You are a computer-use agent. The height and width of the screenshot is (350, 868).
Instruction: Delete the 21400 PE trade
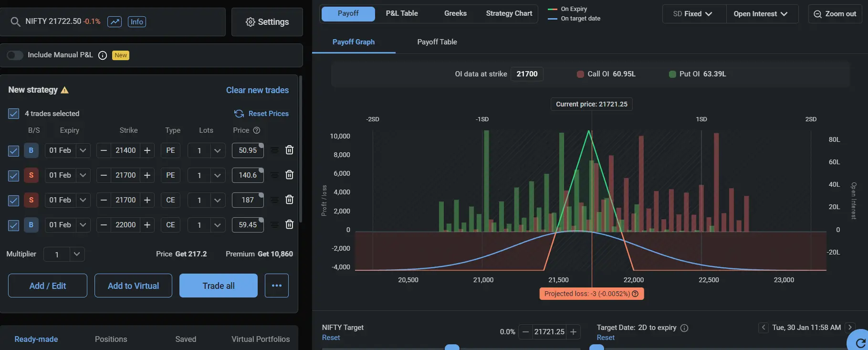[289, 150]
